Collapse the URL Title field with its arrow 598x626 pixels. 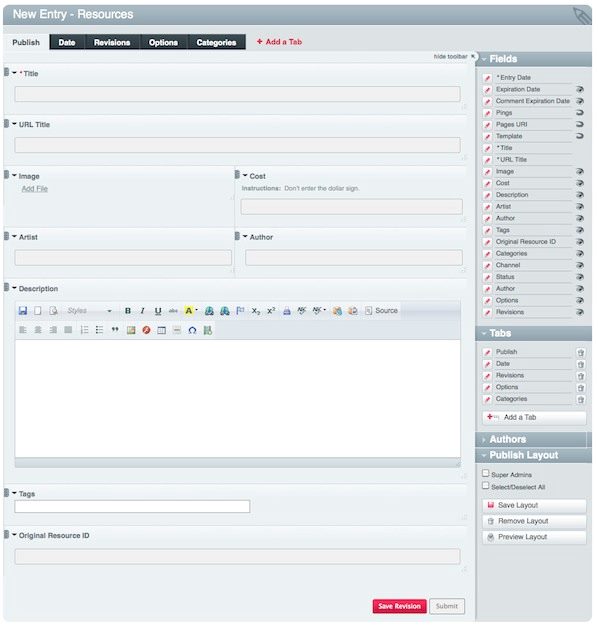(x=14, y=124)
